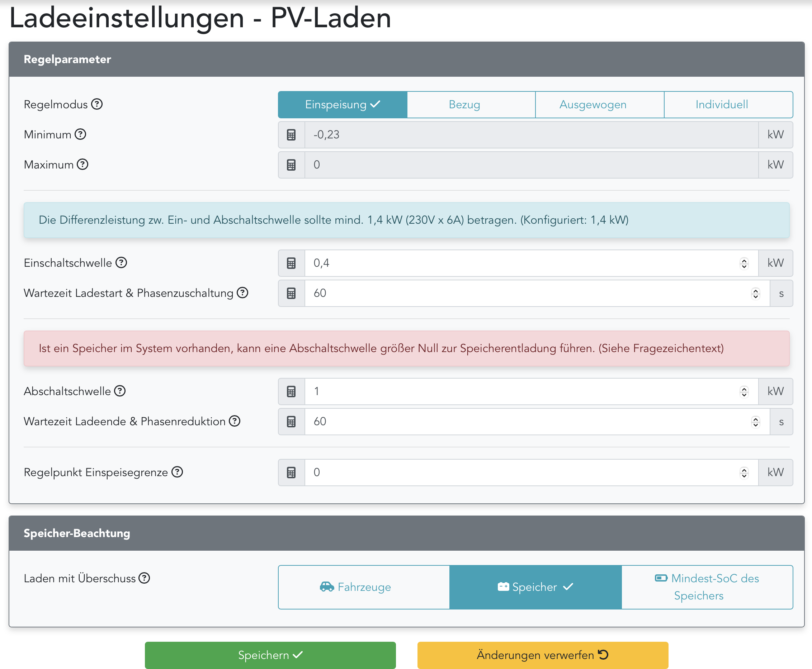Show help for Minimum setting
The height and width of the screenshot is (669, 812).
click(x=80, y=134)
